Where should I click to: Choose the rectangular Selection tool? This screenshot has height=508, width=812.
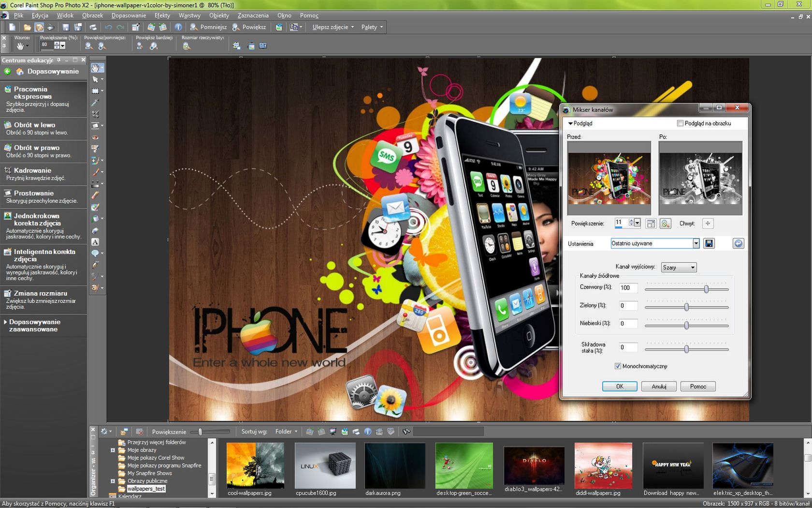click(x=95, y=91)
